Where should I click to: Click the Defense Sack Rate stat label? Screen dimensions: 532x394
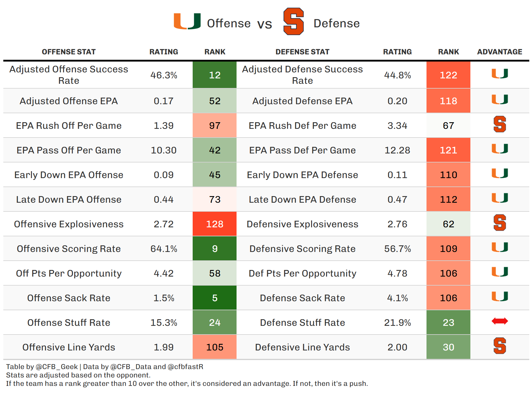click(x=302, y=298)
